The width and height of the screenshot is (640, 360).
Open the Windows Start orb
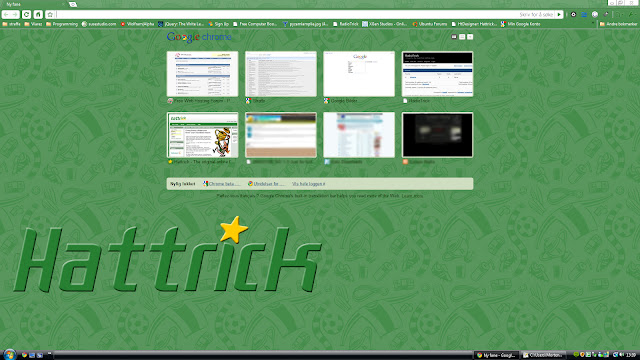pos(9,355)
